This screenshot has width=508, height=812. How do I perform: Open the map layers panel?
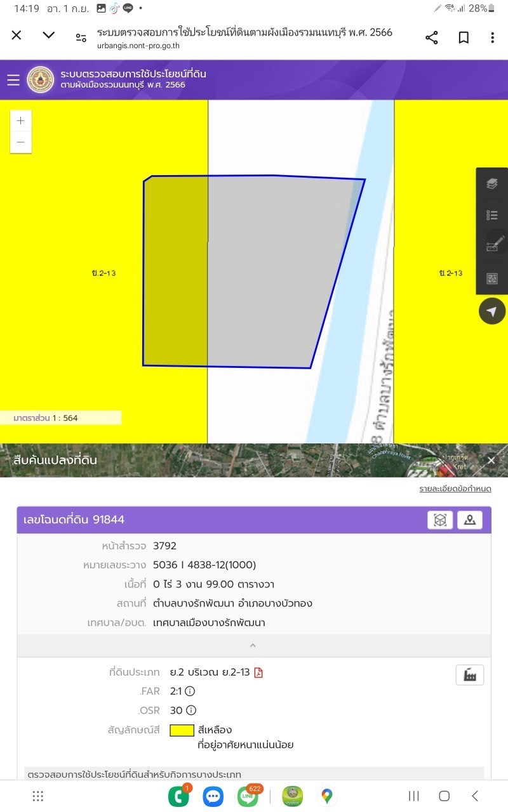point(492,184)
